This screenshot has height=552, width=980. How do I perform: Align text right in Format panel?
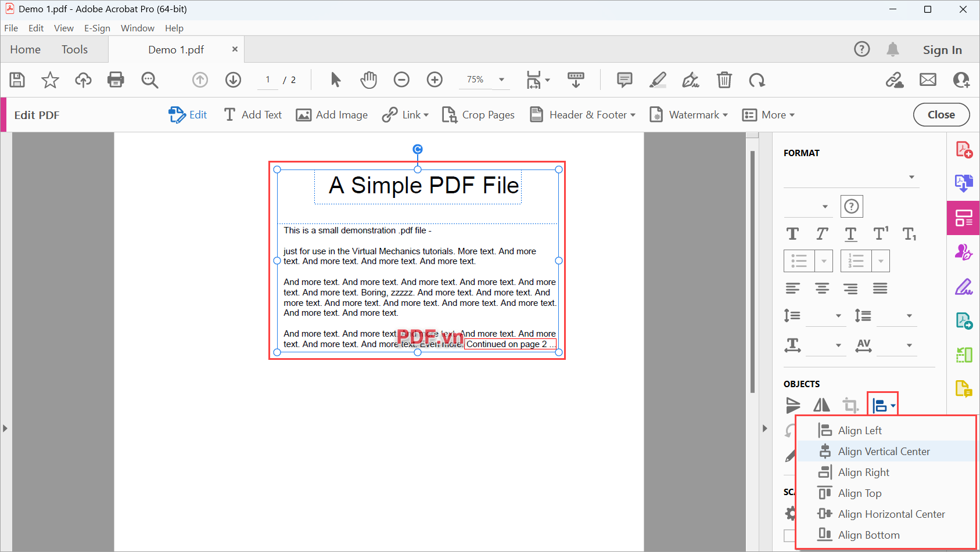(x=850, y=288)
